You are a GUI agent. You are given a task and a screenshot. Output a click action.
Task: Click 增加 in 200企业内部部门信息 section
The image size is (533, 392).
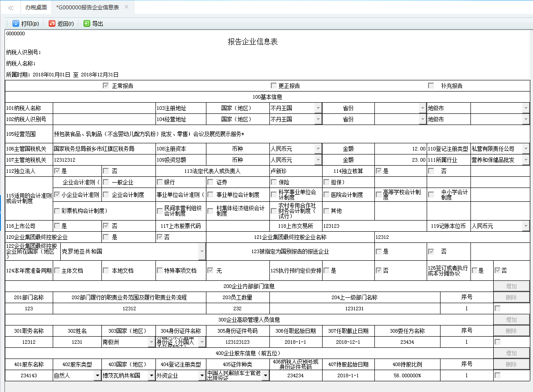(511, 286)
